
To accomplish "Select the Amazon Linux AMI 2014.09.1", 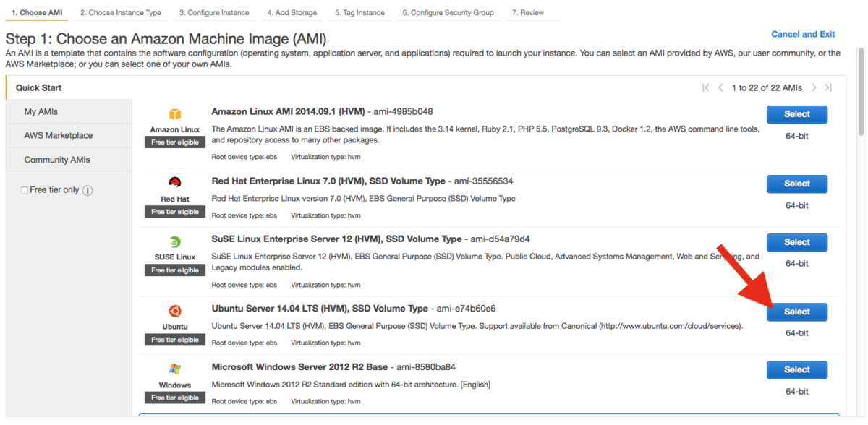I will click(x=796, y=114).
